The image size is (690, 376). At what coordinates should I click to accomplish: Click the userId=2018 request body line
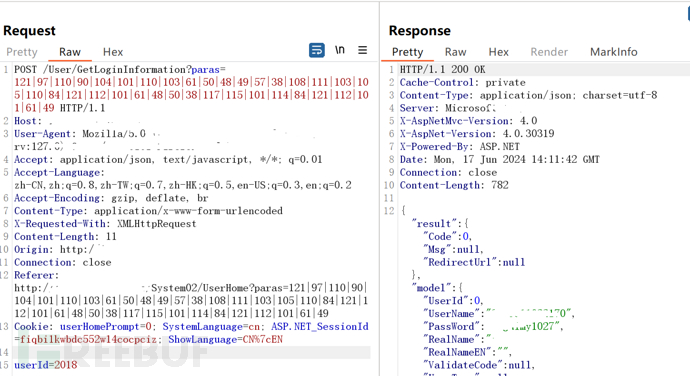click(x=46, y=365)
